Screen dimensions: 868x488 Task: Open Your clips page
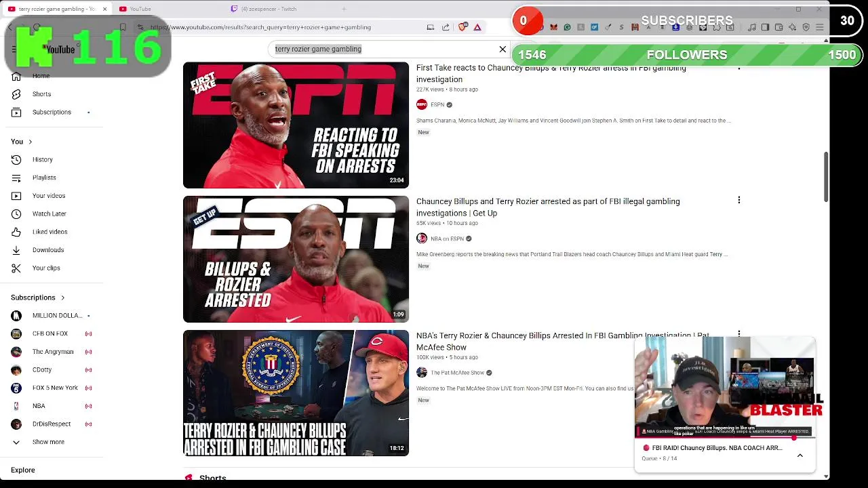46,268
